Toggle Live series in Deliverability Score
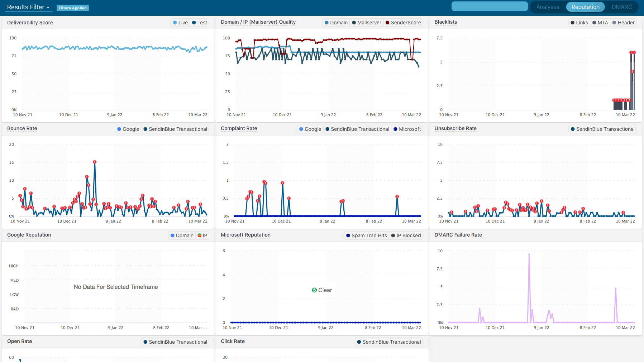The height and width of the screenshot is (362, 644). point(180,23)
